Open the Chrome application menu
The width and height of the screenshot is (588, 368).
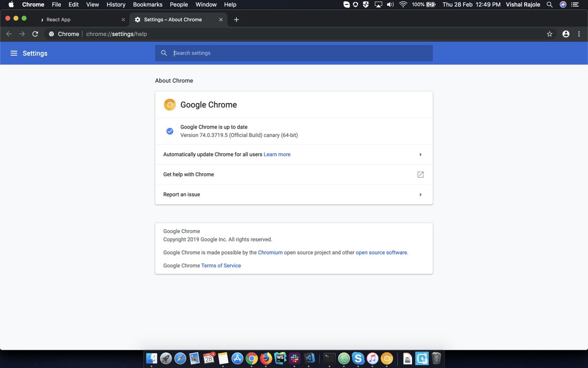click(33, 4)
